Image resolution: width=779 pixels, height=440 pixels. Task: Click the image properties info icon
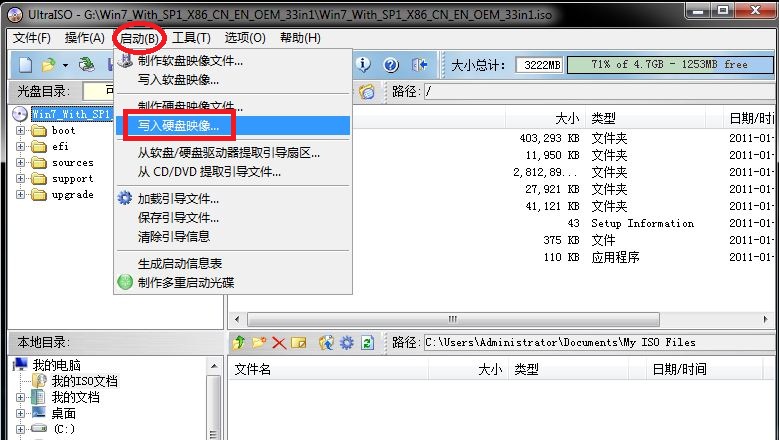365,65
